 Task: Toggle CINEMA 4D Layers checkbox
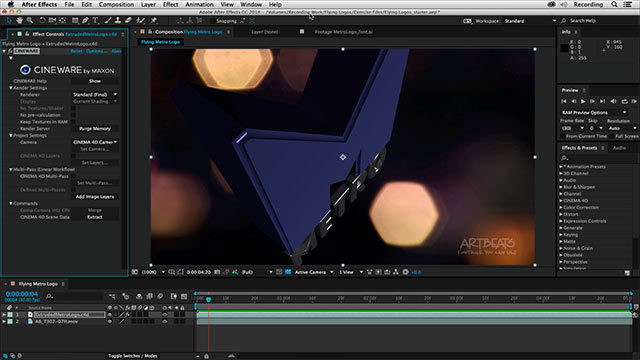coord(73,156)
